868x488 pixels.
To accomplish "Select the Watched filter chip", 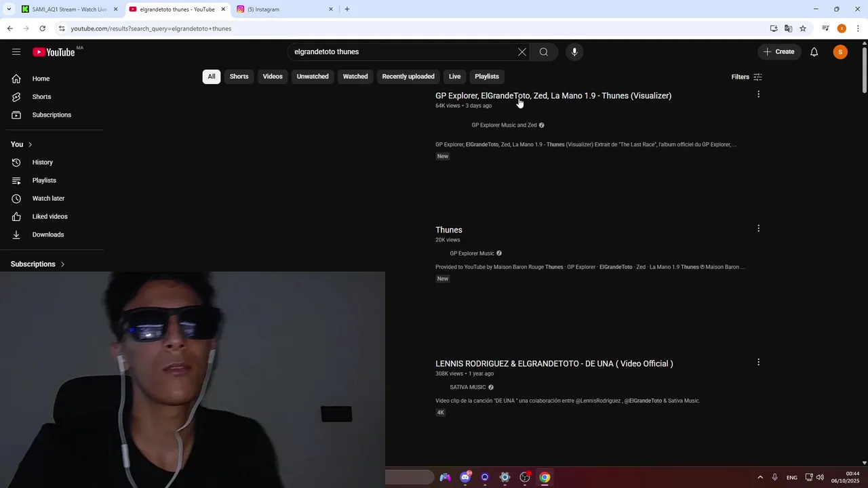I will click(x=355, y=77).
